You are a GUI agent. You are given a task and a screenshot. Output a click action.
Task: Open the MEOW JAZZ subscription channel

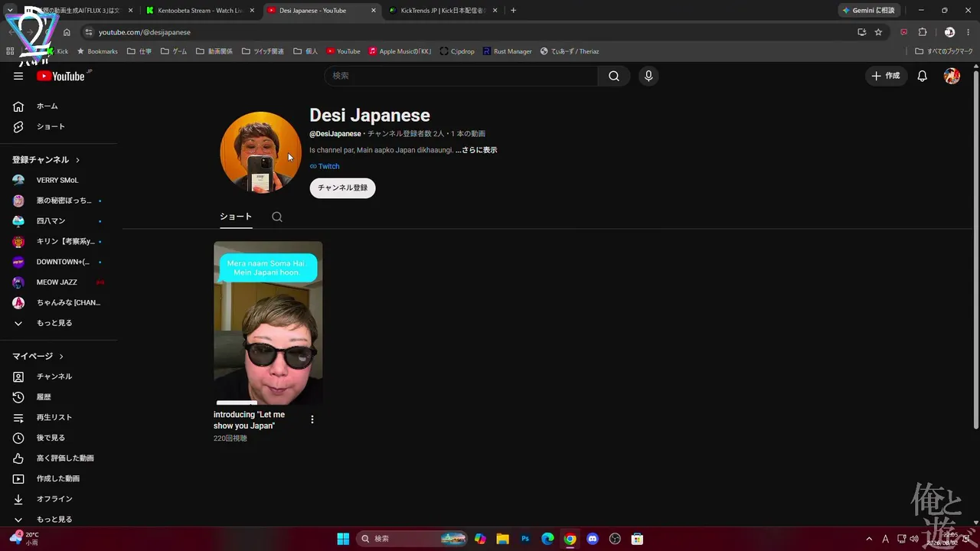click(58, 282)
